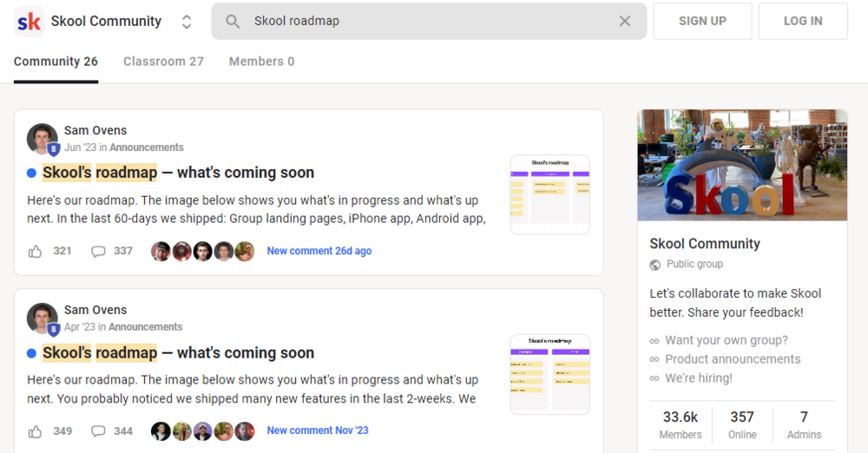Switch to Classroom 27 tab
Image resolution: width=868 pixels, height=453 pixels.
tap(163, 62)
